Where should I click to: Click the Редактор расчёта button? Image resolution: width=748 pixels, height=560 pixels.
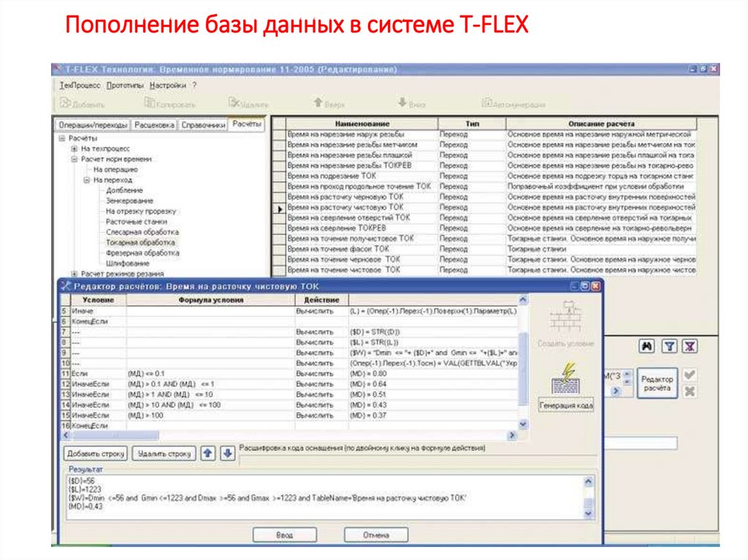click(x=657, y=383)
